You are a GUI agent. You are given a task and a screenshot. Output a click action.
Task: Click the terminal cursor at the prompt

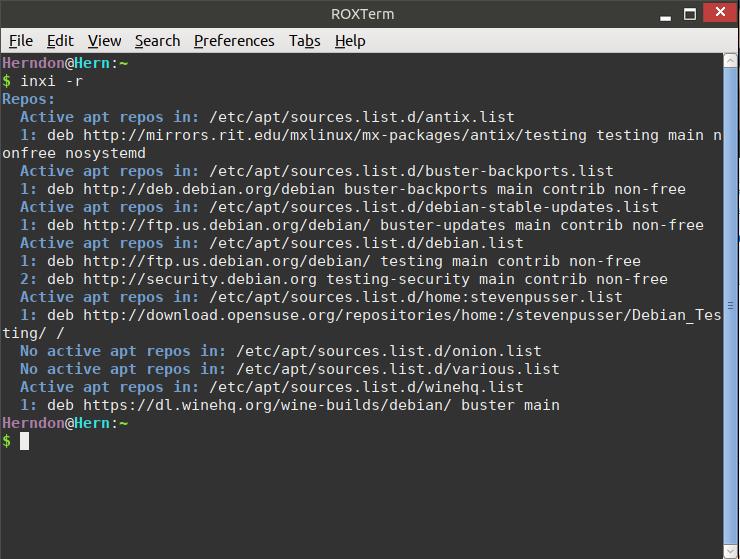click(25, 441)
